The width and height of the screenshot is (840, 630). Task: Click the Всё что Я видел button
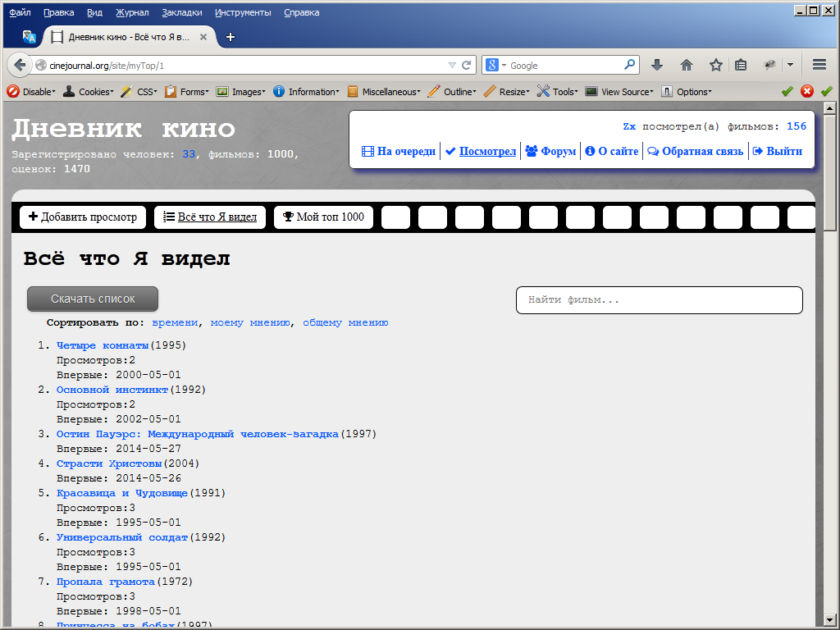point(210,217)
